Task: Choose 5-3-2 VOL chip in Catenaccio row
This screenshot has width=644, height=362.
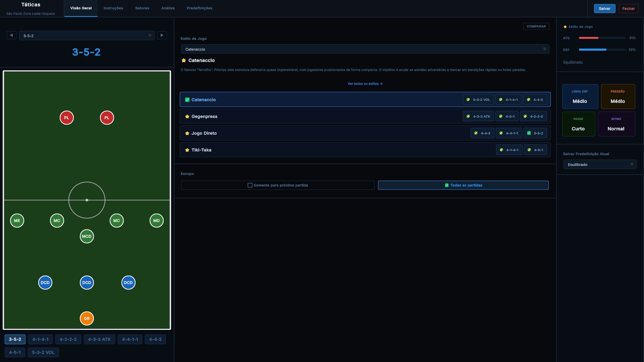Action: [478, 100]
